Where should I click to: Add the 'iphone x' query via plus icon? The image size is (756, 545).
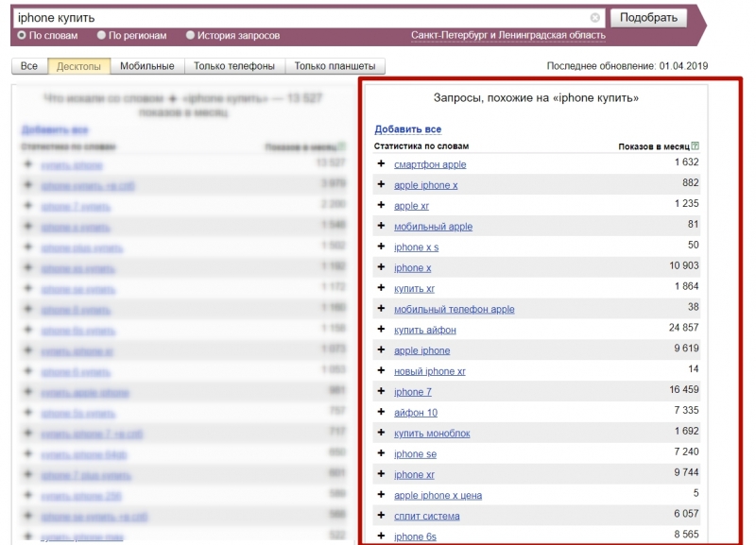pos(382,267)
